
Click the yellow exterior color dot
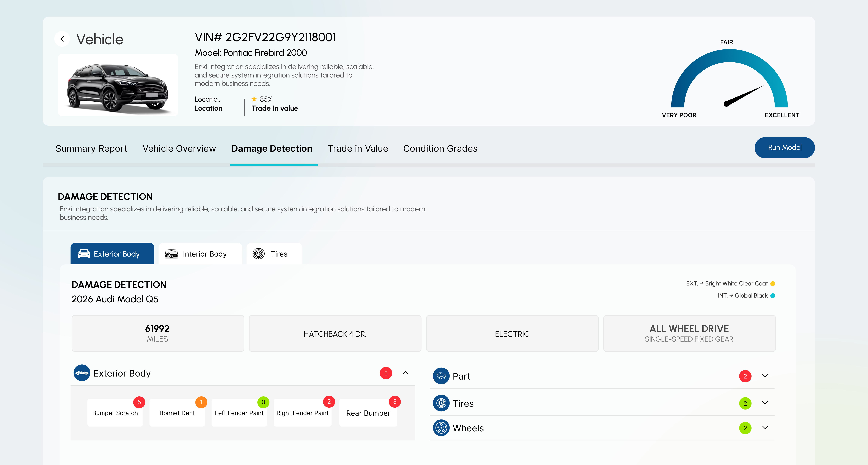coord(773,284)
